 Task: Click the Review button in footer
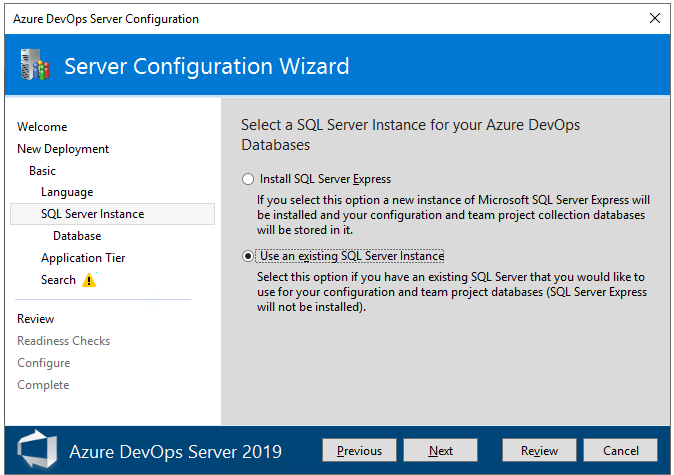coord(539,451)
